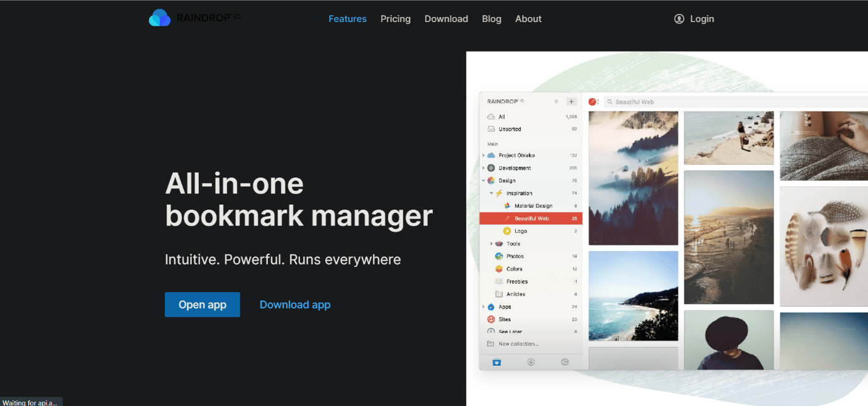
Task: Select the Beautiful Web collection item
Action: click(531, 218)
